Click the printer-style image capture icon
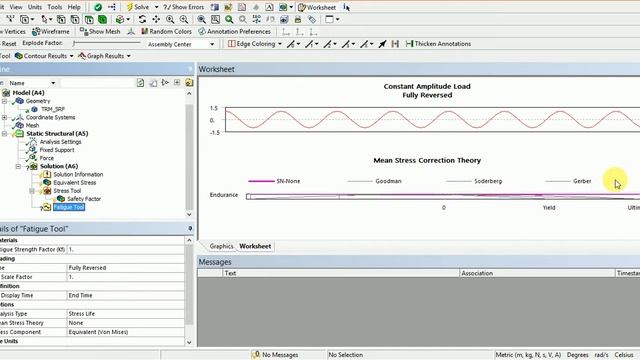Image resolution: width=640 pixels, height=360 pixels. pos(298,19)
